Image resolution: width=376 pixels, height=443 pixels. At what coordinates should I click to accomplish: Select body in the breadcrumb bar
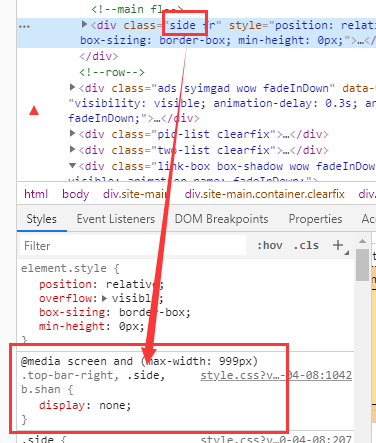(x=76, y=194)
